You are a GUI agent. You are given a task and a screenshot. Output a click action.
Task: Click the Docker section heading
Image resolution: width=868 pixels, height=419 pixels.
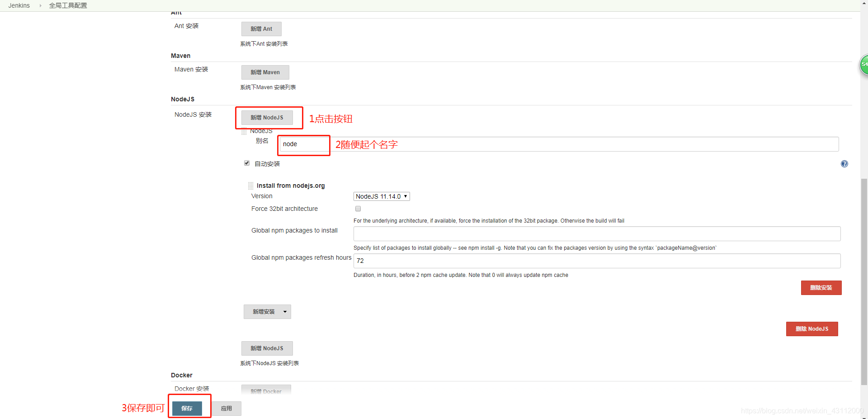click(x=182, y=375)
